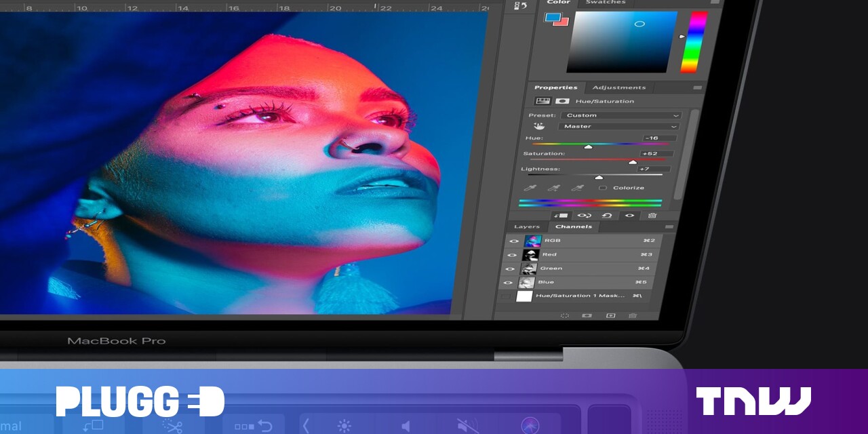Load channel as selection icon

click(x=564, y=316)
